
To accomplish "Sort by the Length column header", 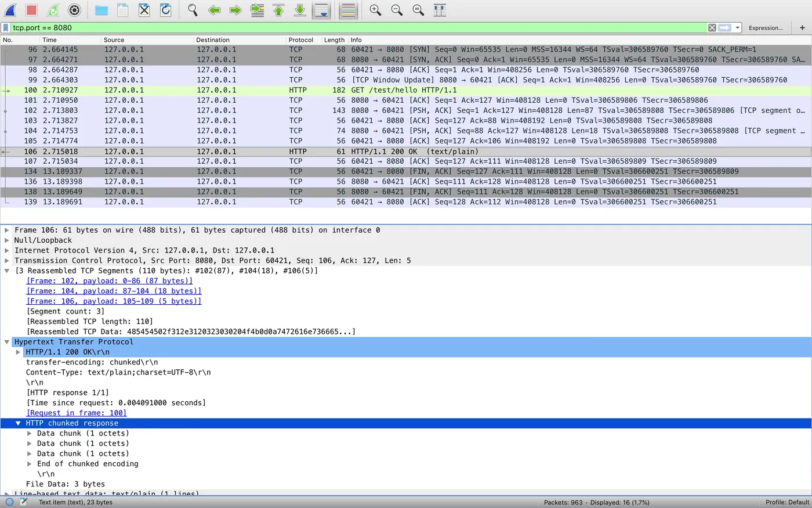I will tap(334, 40).
